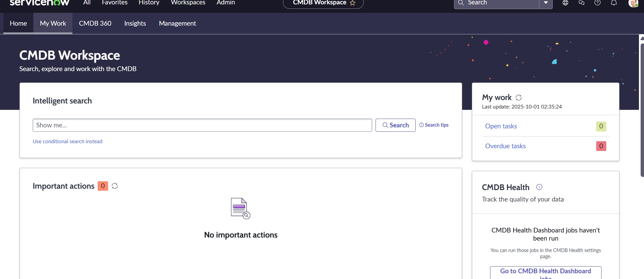Screen dimensions: 644x279
Task: Open the Favorites menu
Action: click(x=115, y=3)
